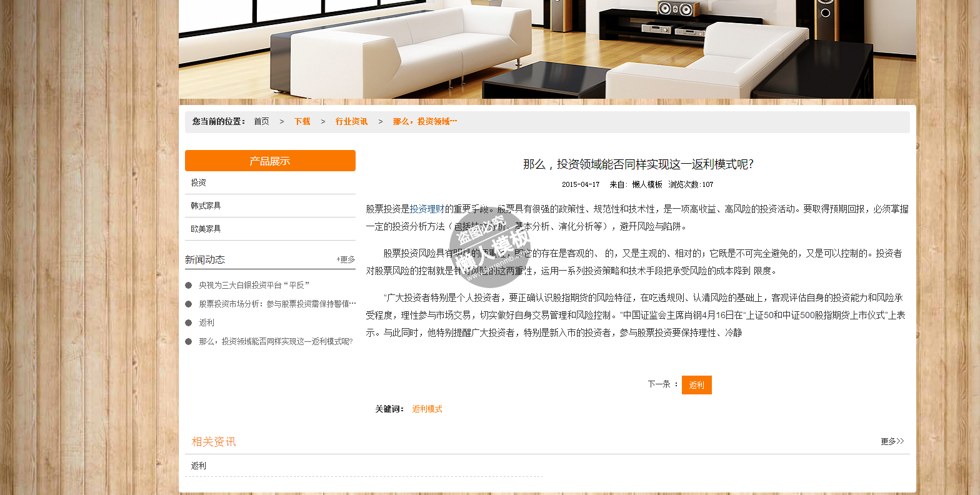Viewport: 980px width, 495px height.
Task: Show more related news via 更多>>
Action: tap(892, 442)
